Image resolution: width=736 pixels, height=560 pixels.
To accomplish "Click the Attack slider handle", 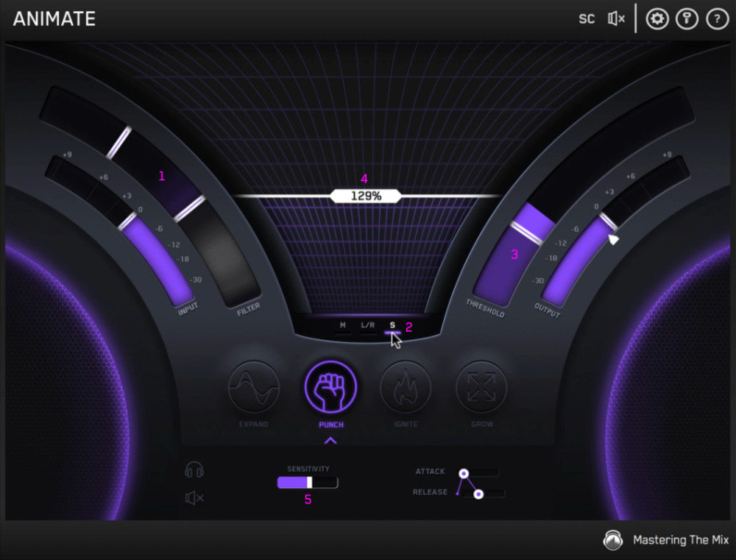I will tap(464, 473).
